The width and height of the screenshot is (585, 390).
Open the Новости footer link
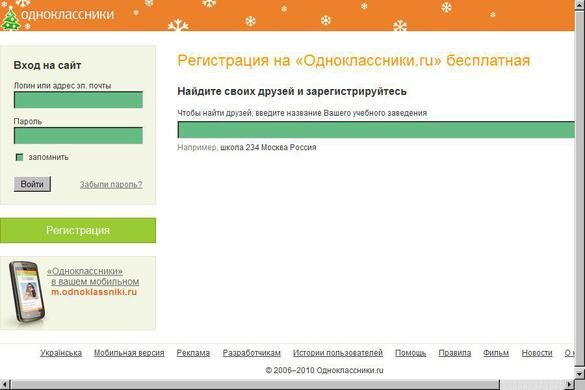[x=537, y=353]
